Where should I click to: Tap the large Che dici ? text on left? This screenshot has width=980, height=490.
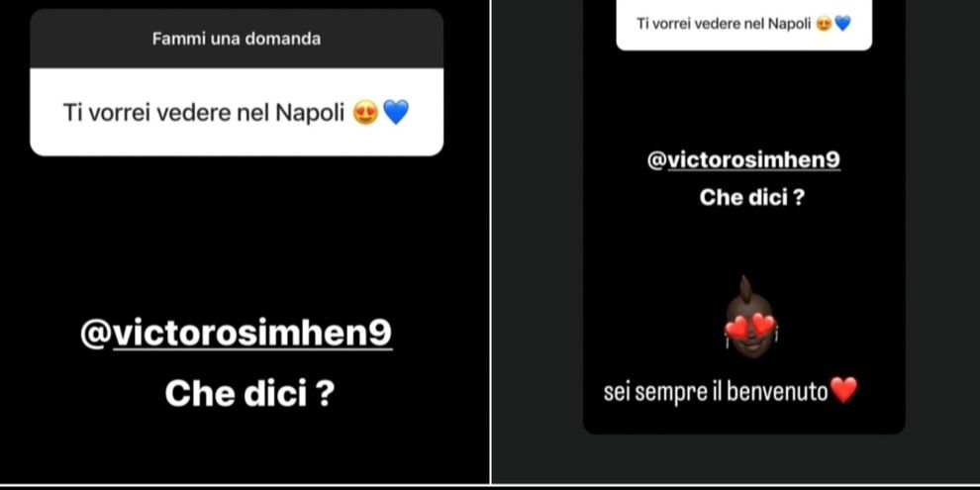[x=248, y=394]
